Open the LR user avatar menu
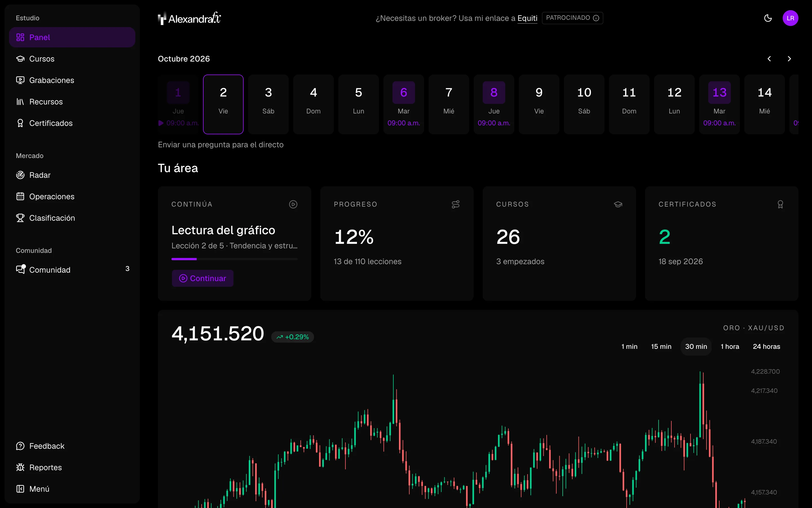The image size is (812, 508). (x=791, y=18)
